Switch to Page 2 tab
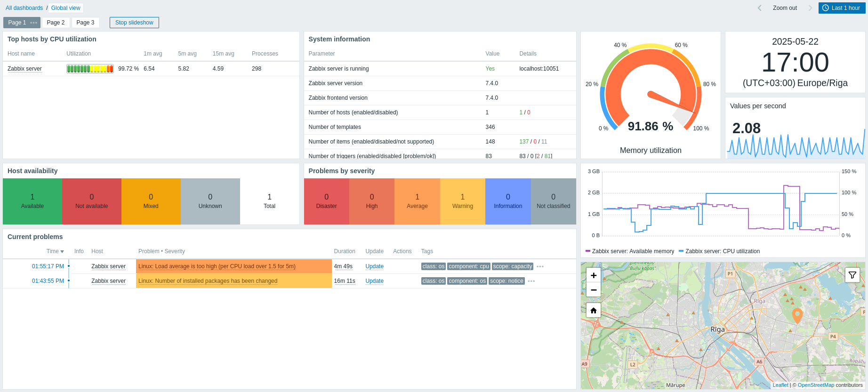This screenshot has width=868, height=392. (56, 23)
